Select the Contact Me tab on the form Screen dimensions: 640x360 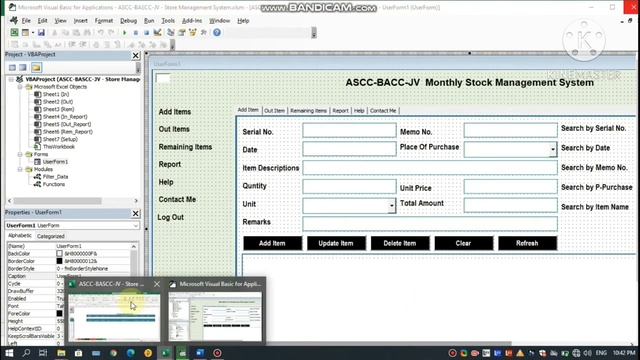pyautogui.click(x=383, y=111)
